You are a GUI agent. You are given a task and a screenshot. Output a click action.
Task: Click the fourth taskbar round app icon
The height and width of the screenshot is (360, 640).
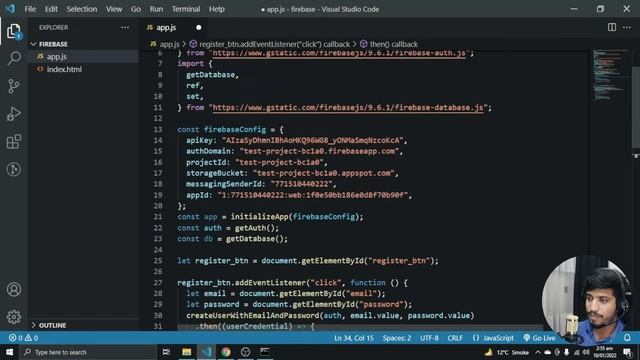(245, 352)
